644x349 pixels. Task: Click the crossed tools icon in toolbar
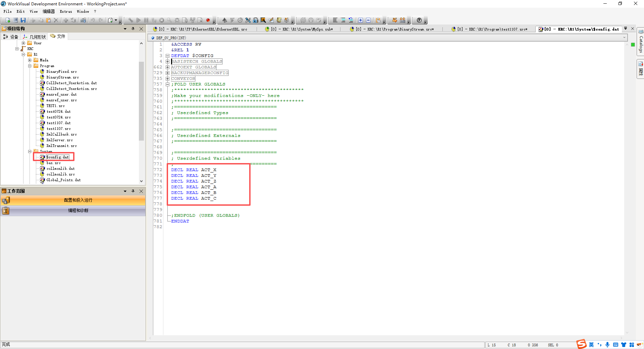pyautogui.click(x=248, y=20)
